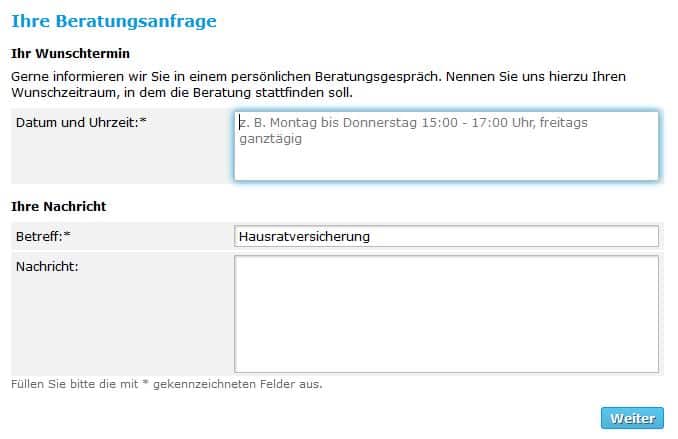This screenshot has height=439, width=678.
Task: Click the Nachricht label
Action: pos(47,266)
